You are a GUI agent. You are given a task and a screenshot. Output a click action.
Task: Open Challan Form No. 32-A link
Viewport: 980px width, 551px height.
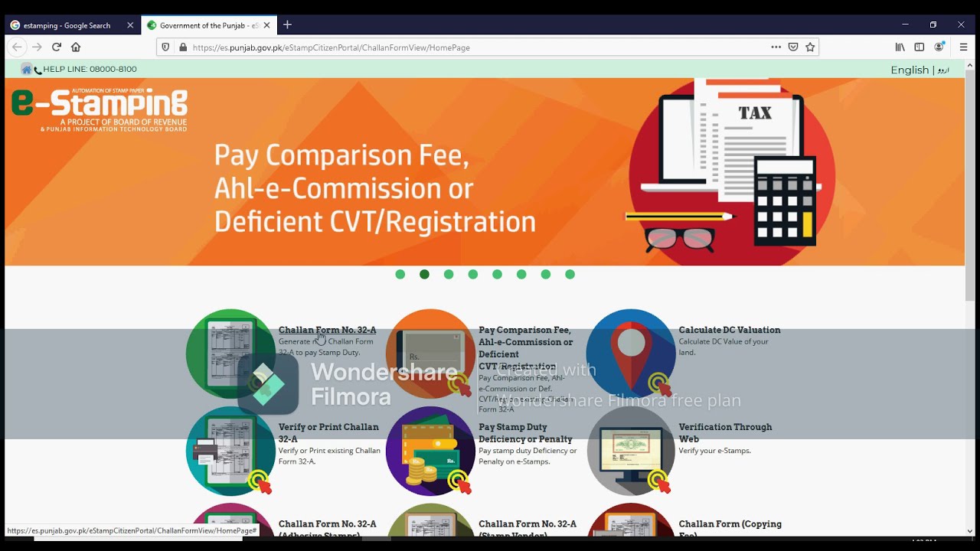click(327, 330)
